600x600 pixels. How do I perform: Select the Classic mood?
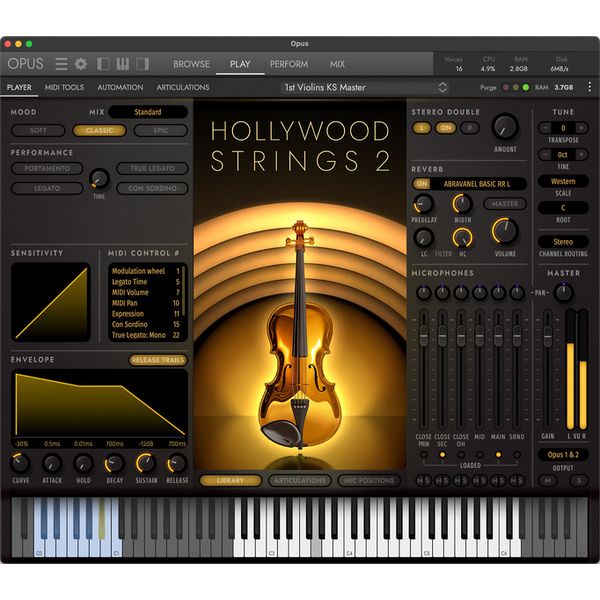99,130
